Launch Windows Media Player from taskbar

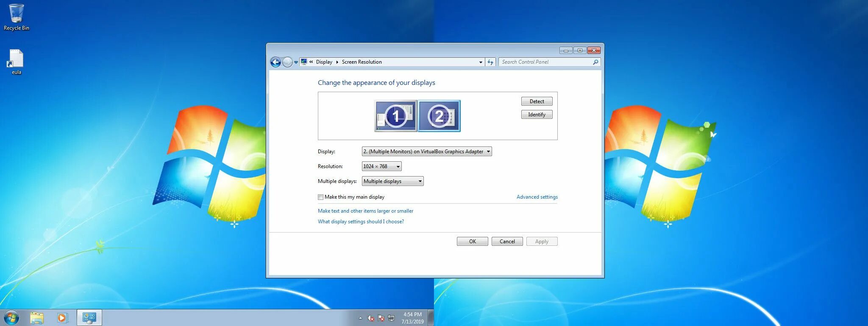(x=62, y=318)
